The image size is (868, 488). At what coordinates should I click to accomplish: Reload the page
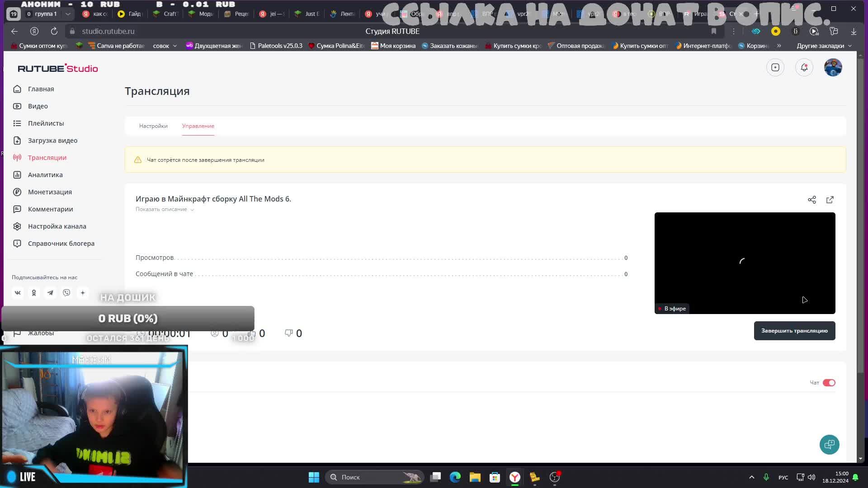tap(54, 31)
